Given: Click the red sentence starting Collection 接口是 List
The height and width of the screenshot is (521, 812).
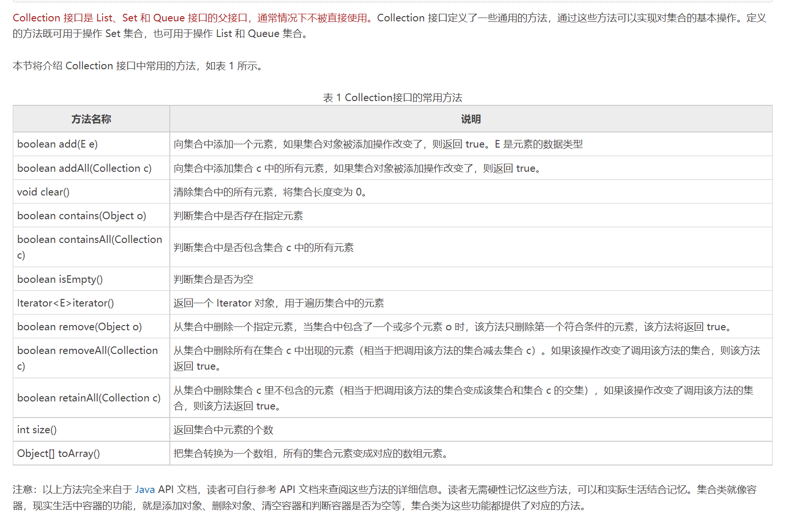Looking at the screenshot, I should [193, 18].
